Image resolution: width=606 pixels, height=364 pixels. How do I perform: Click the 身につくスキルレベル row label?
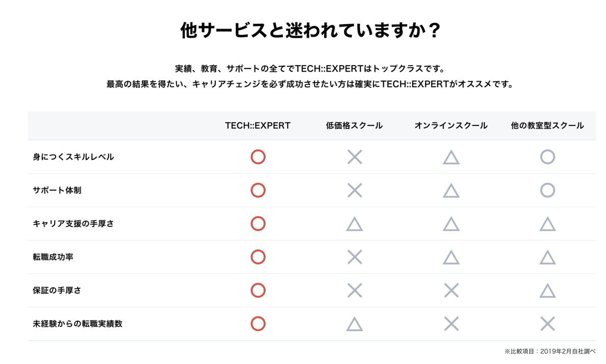coord(74,157)
